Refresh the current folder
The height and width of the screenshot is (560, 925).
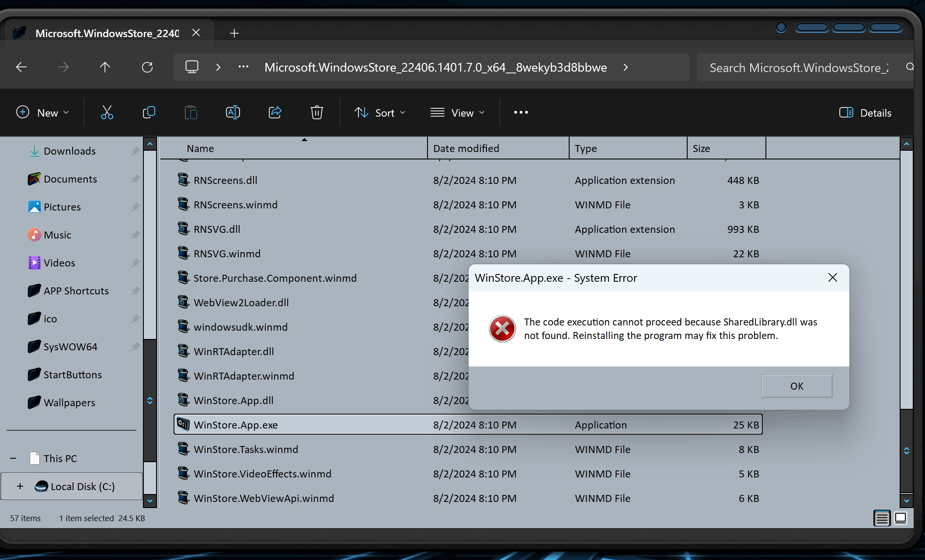pyautogui.click(x=147, y=67)
